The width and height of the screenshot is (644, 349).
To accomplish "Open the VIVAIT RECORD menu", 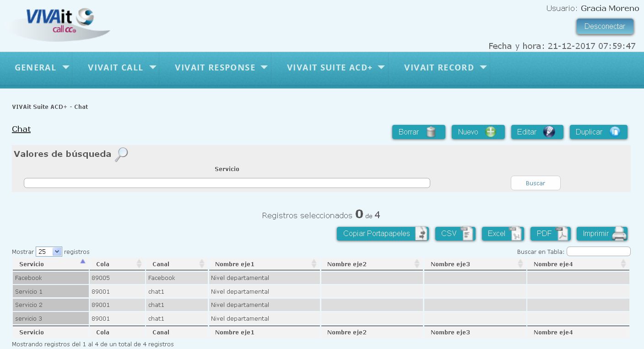I will tap(445, 67).
